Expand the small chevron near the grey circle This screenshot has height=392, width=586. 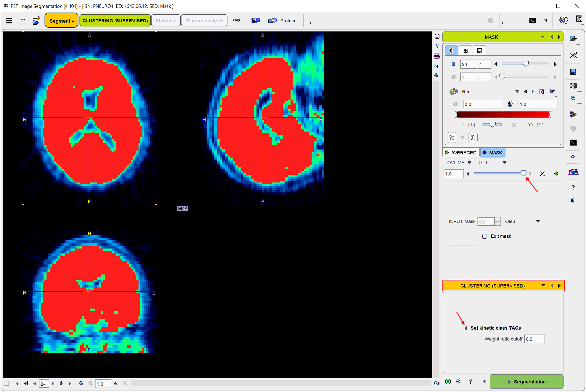[x=503, y=23]
